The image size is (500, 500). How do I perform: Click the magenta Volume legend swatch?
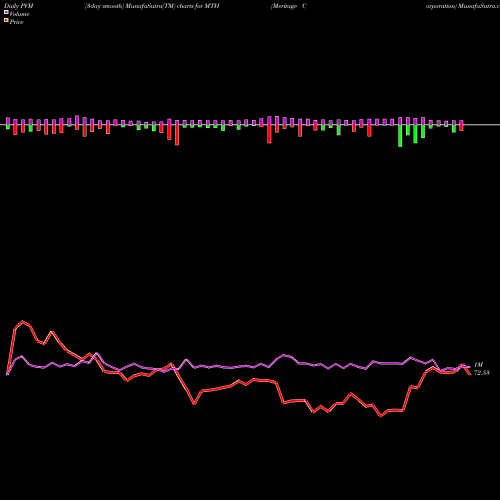pyautogui.click(x=6, y=13)
